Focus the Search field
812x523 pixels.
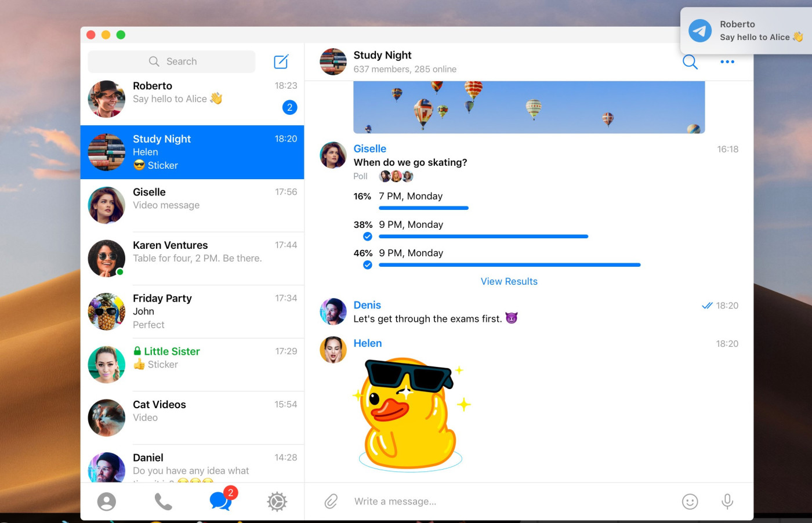click(172, 61)
